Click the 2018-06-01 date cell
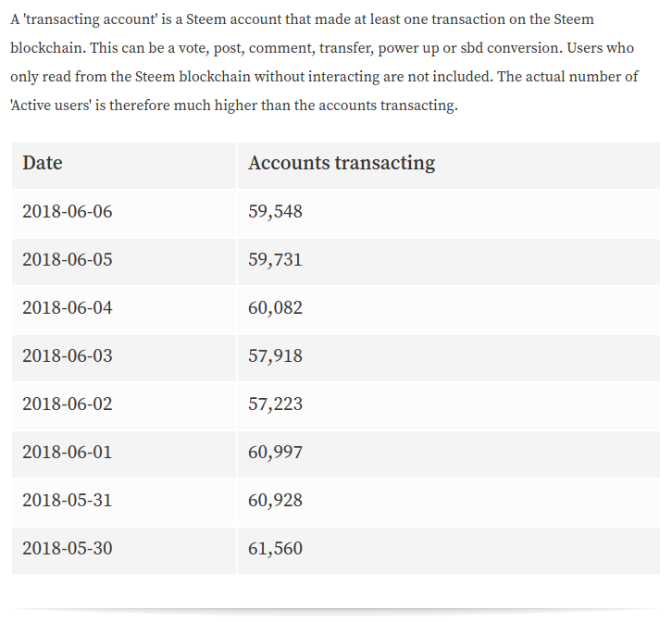 pyautogui.click(x=124, y=454)
